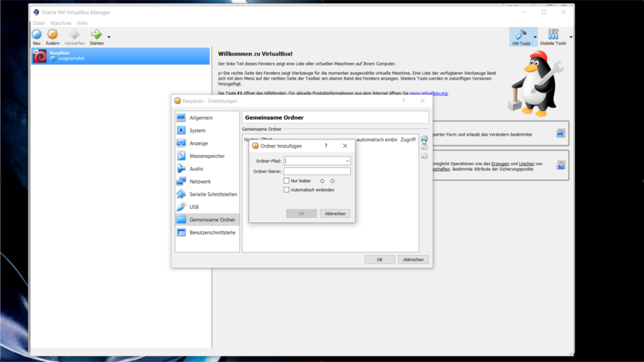Open the Maschine menu
Viewport: 644px width, 362px height.
[x=59, y=22]
